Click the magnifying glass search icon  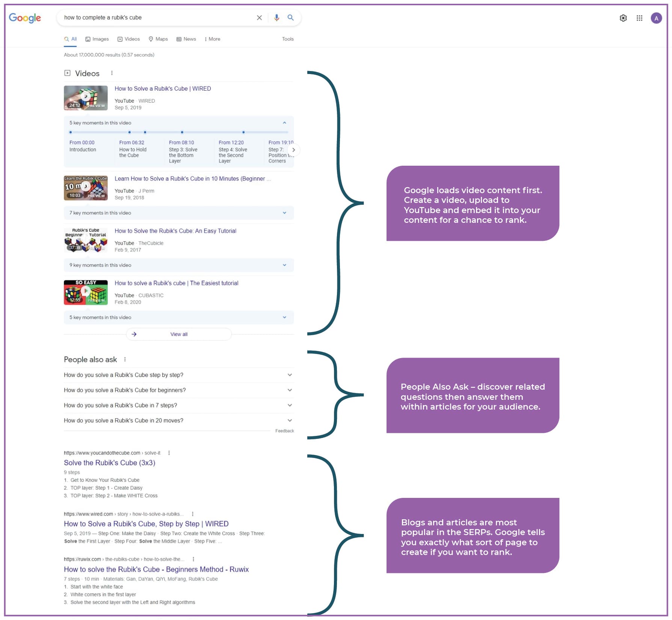[x=290, y=18]
